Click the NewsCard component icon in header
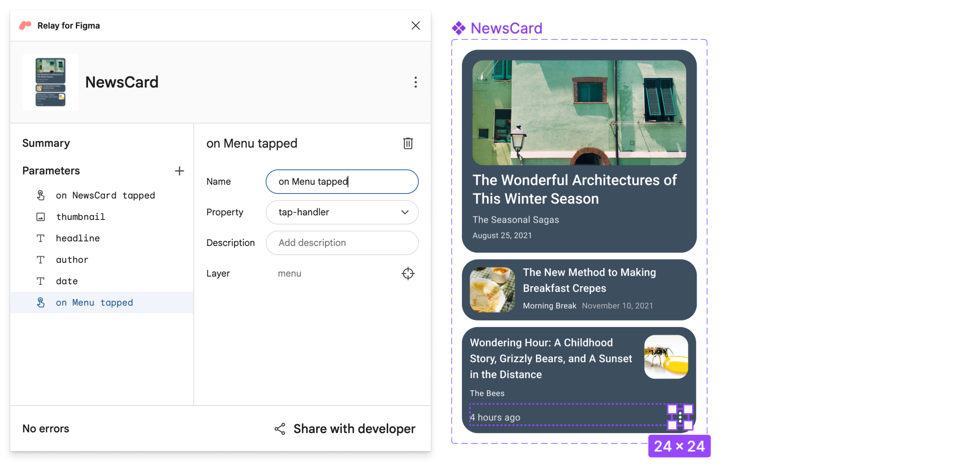The width and height of the screenshot is (980, 473). tap(51, 81)
